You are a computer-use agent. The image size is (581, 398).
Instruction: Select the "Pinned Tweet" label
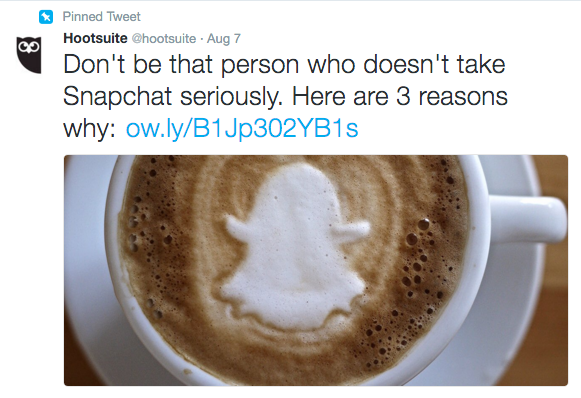[102, 17]
